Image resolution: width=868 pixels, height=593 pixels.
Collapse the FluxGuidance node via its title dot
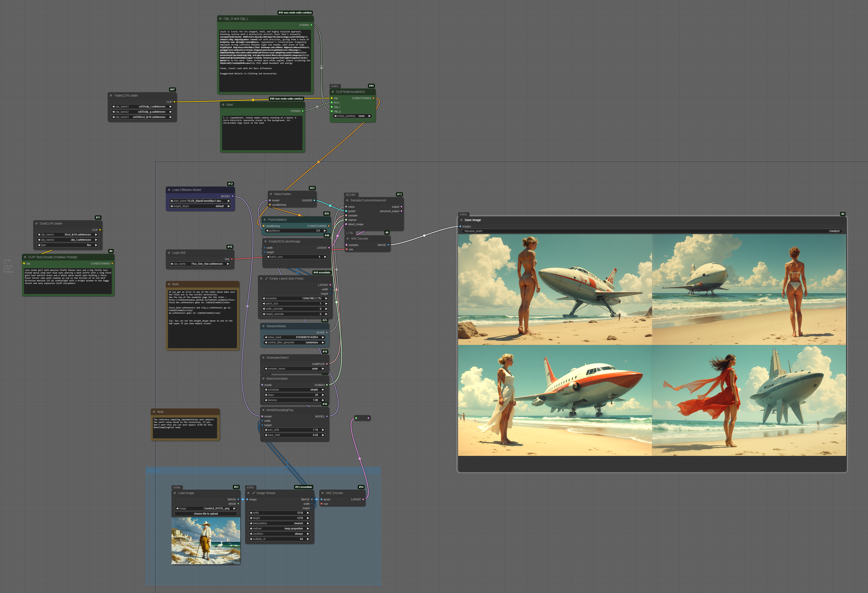265,220
